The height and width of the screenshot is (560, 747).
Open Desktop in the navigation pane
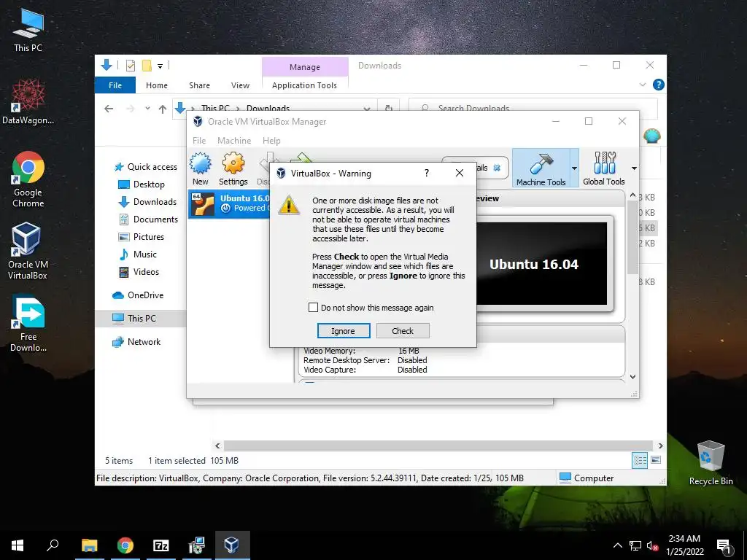click(x=141, y=184)
